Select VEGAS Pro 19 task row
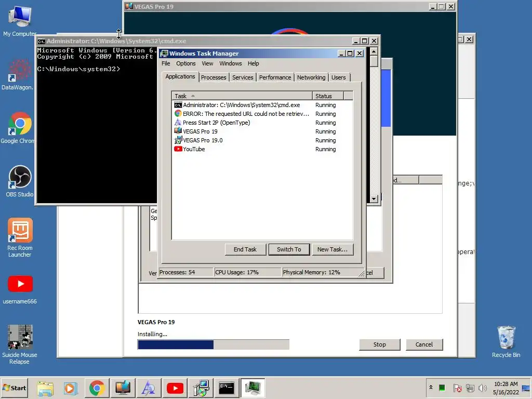This screenshot has width=532, height=399. pyautogui.click(x=262, y=131)
